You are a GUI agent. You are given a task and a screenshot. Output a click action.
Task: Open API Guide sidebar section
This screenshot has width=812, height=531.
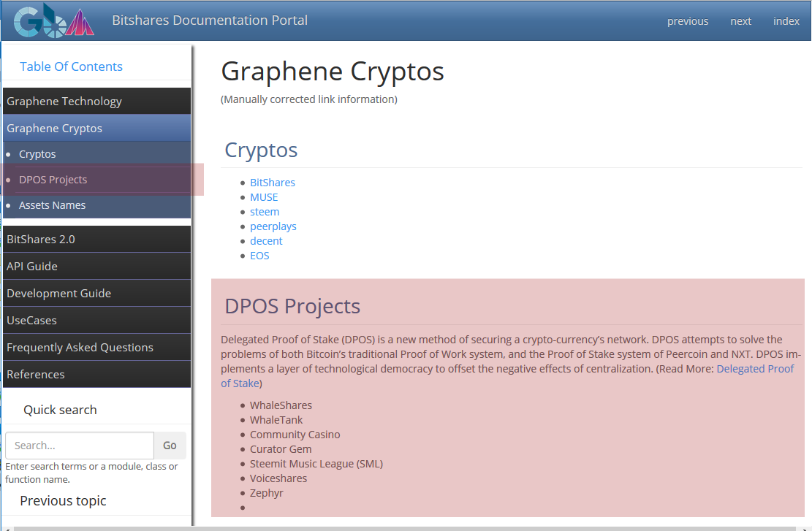coord(96,266)
